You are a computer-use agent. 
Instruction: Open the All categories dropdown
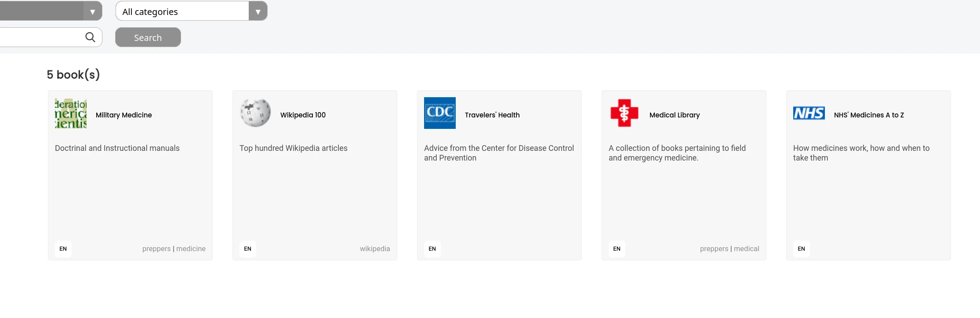click(182, 11)
